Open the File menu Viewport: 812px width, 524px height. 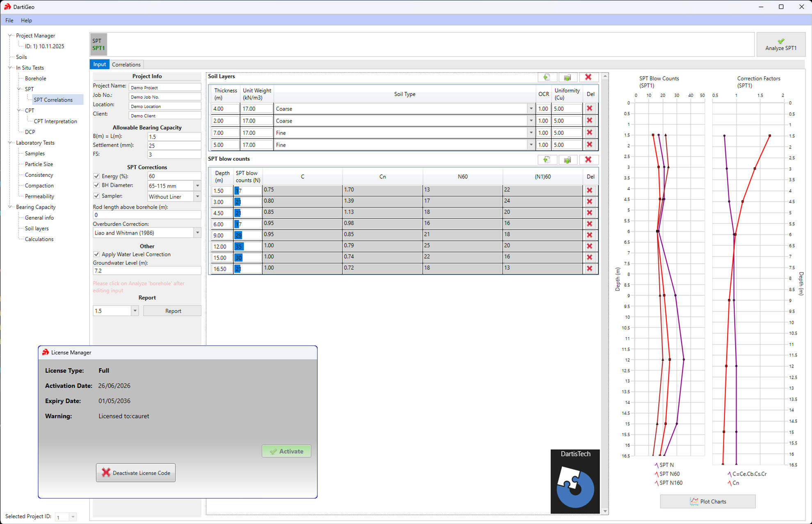point(9,20)
